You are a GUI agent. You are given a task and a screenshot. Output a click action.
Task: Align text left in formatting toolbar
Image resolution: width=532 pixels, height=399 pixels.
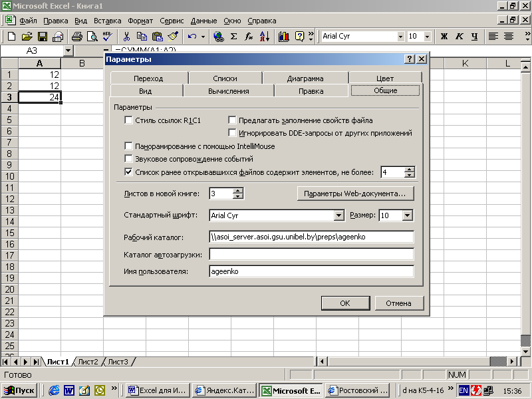[493, 36]
